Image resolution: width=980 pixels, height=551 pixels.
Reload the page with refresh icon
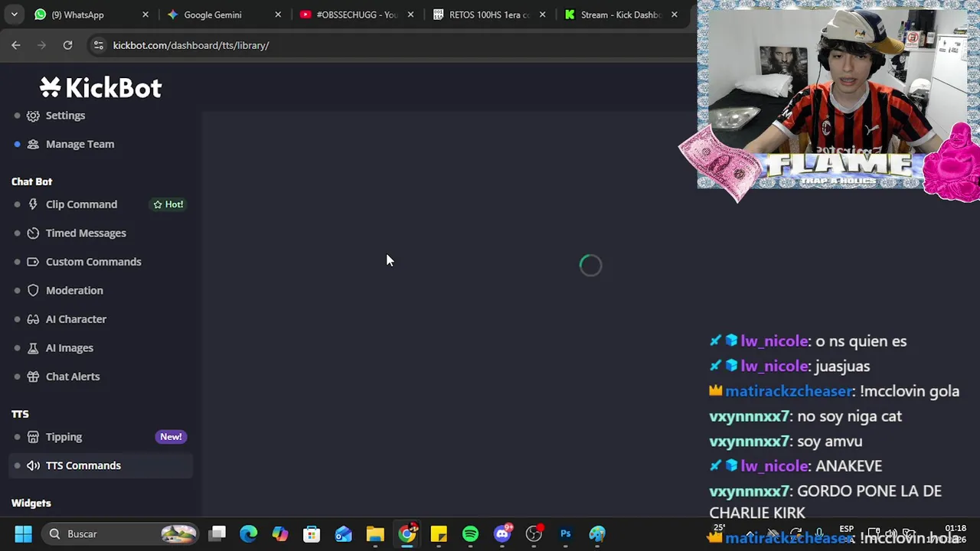(67, 45)
